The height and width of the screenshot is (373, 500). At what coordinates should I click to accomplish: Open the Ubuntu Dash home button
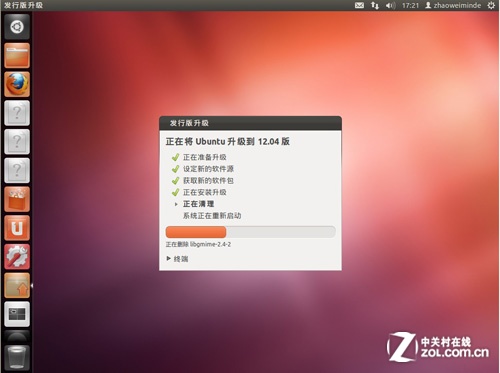coord(17,27)
